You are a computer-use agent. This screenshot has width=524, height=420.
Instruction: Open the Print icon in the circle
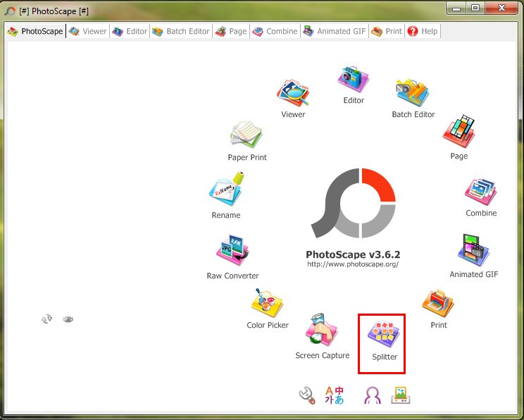438,304
